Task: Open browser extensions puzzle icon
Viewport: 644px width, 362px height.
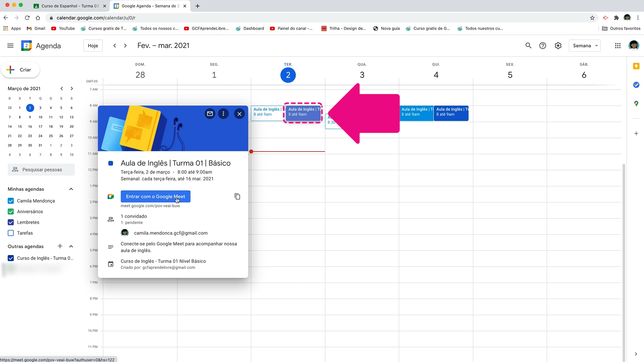Action: pos(616,18)
